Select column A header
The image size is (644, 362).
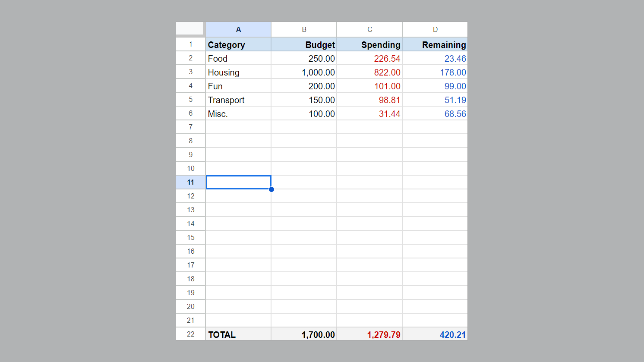tap(238, 29)
